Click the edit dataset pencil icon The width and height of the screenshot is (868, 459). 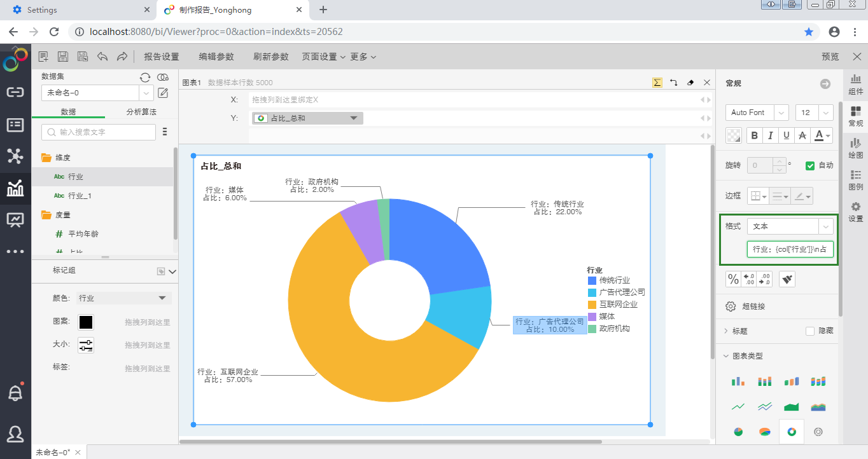(163, 93)
